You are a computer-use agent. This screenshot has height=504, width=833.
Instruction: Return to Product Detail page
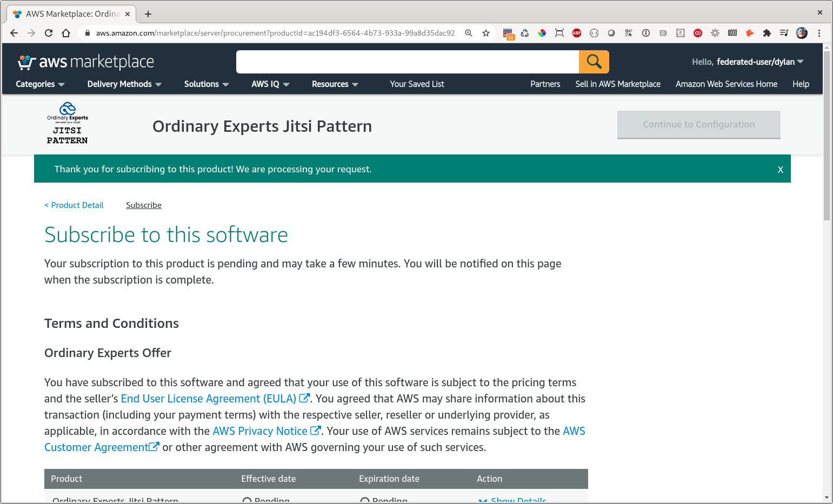point(74,205)
